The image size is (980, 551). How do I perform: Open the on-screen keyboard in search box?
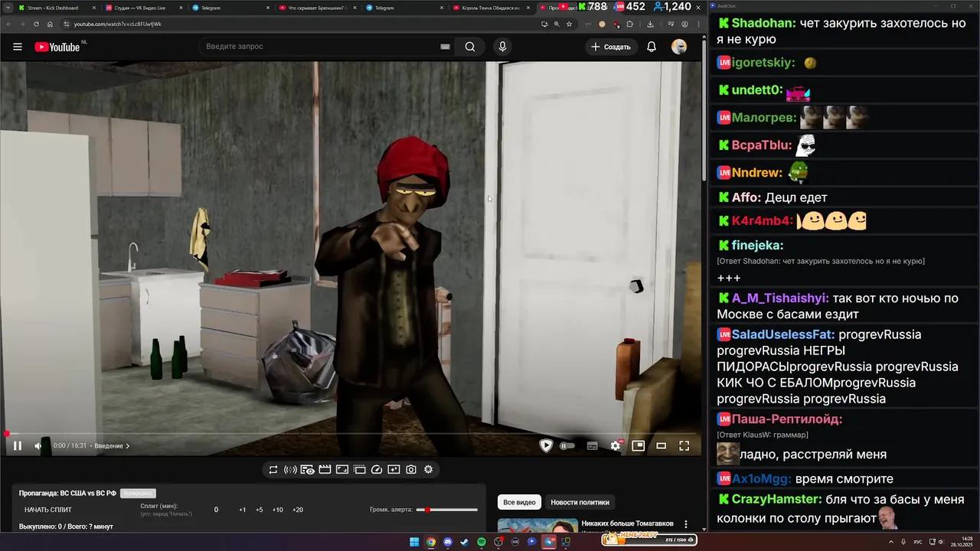(x=445, y=47)
